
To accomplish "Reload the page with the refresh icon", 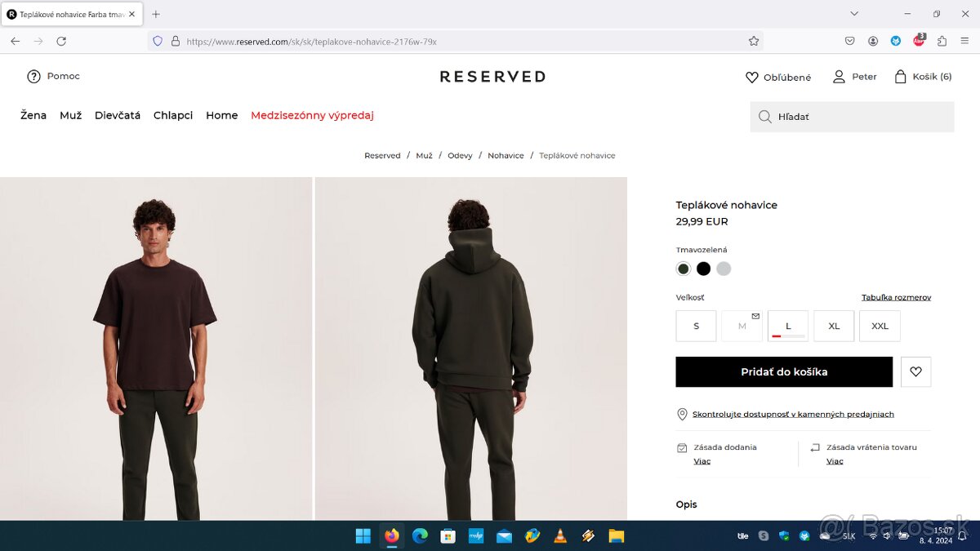I will tap(61, 41).
